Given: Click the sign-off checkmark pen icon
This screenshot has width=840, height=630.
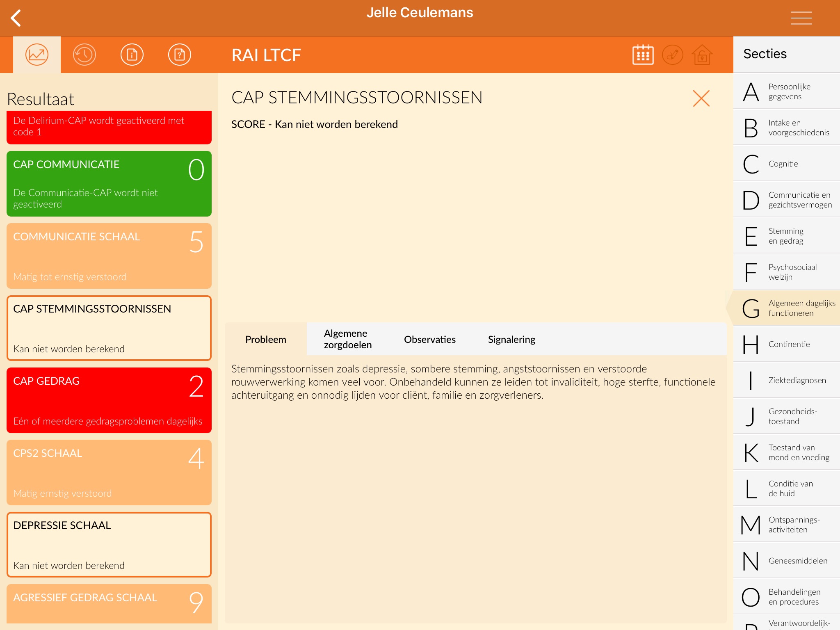Looking at the screenshot, I should click(672, 55).
